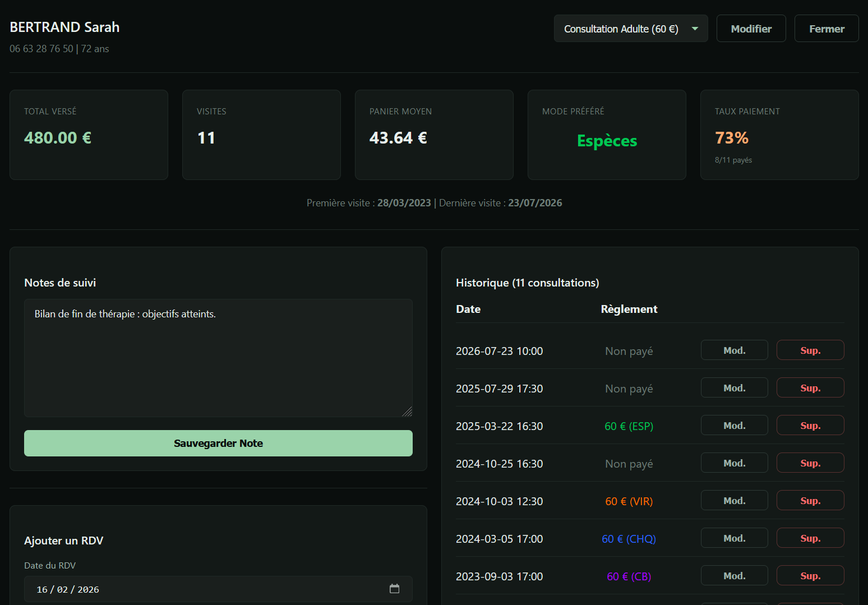Image resolution: width=868 pixels, height=605 pixels.
Task: Click inside the Notes de suivi textarea
Action: (218, 358)
